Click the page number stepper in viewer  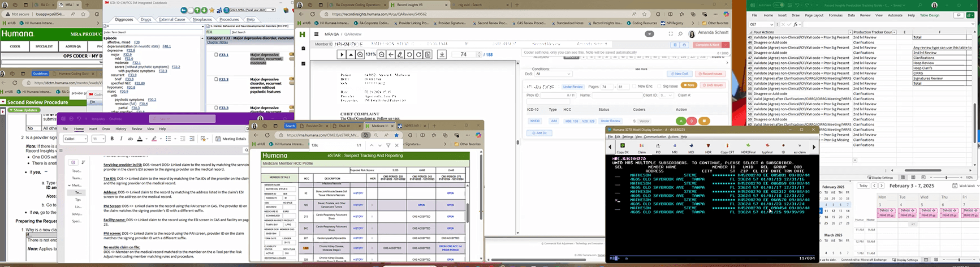480,54
